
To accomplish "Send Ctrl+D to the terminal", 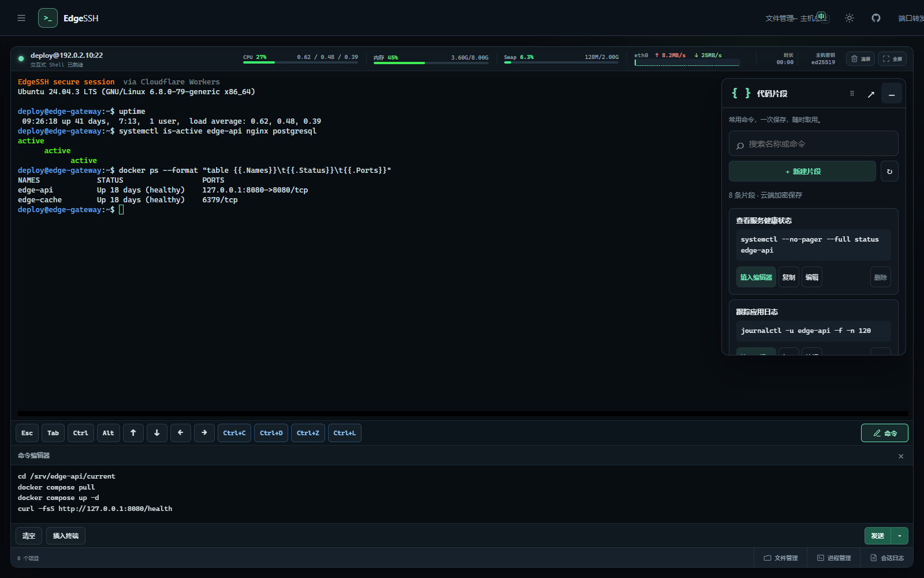I will [x=271, y=433].
